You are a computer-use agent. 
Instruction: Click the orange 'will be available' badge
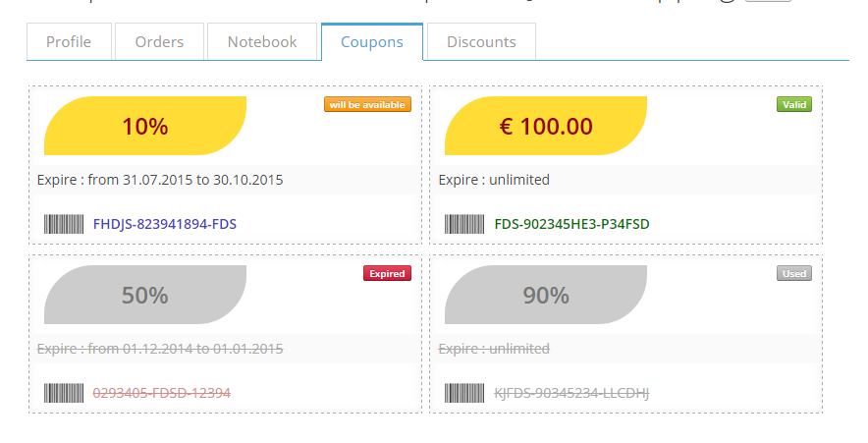pos(367,104)
